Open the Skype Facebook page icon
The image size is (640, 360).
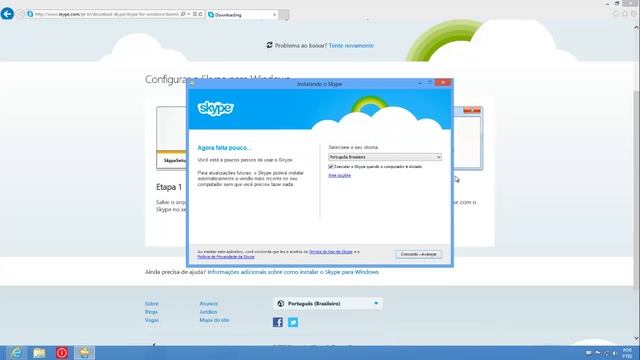coord(278,322)
